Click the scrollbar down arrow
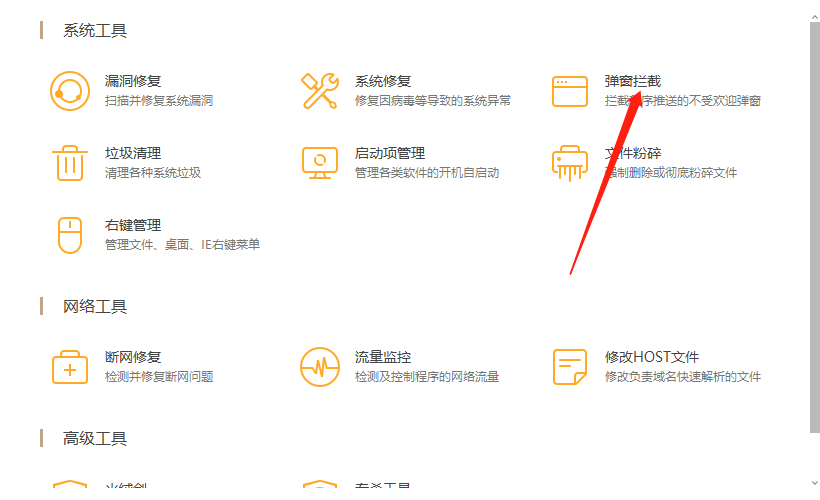This screenshot has height=500, width=820. click(x=815, y=483)
